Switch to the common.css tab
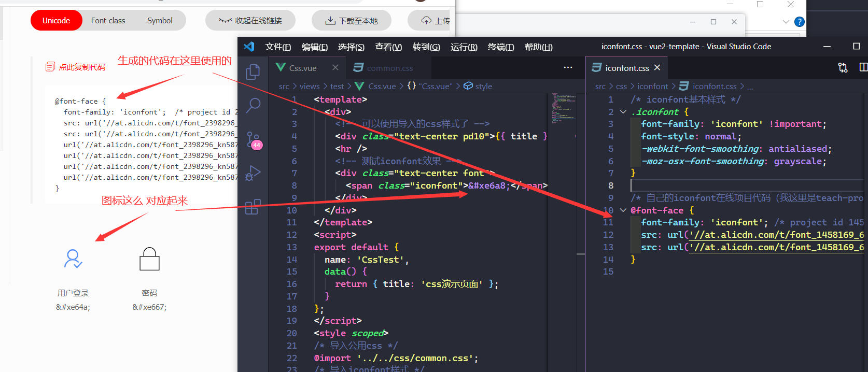 (389, 68)
